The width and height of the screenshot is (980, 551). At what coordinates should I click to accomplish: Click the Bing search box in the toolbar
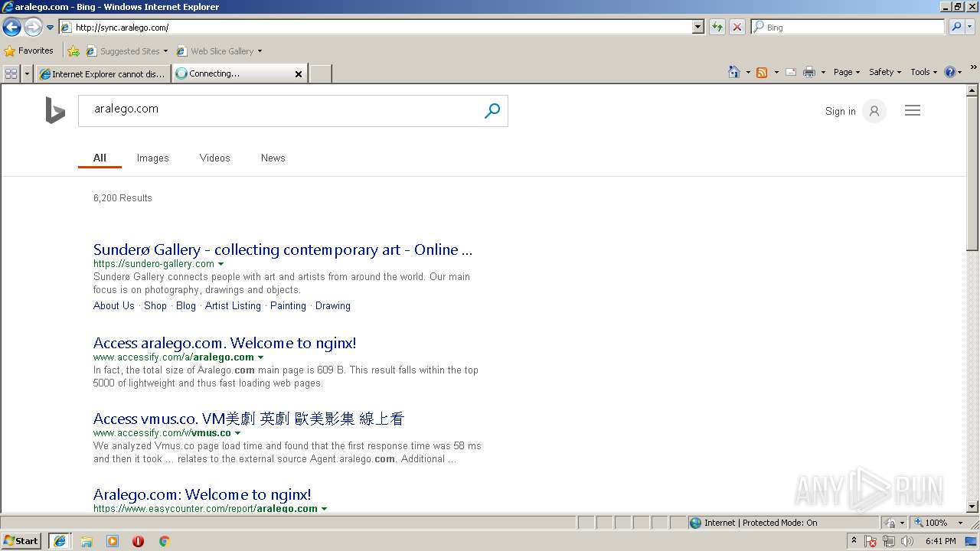(847, 28)
